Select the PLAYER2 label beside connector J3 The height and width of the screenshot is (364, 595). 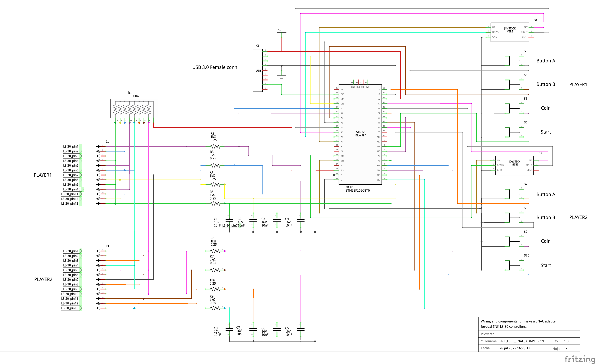coord(43,279)
